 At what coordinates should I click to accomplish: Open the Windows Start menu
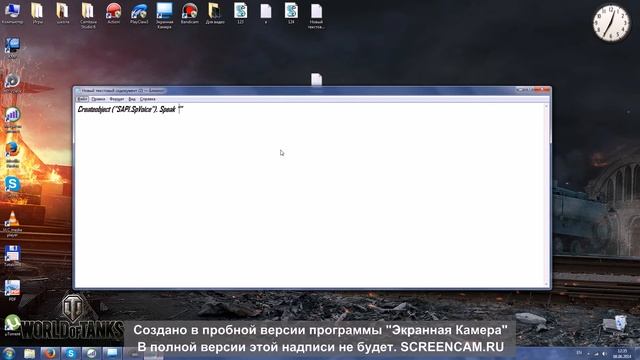(9, 353)
